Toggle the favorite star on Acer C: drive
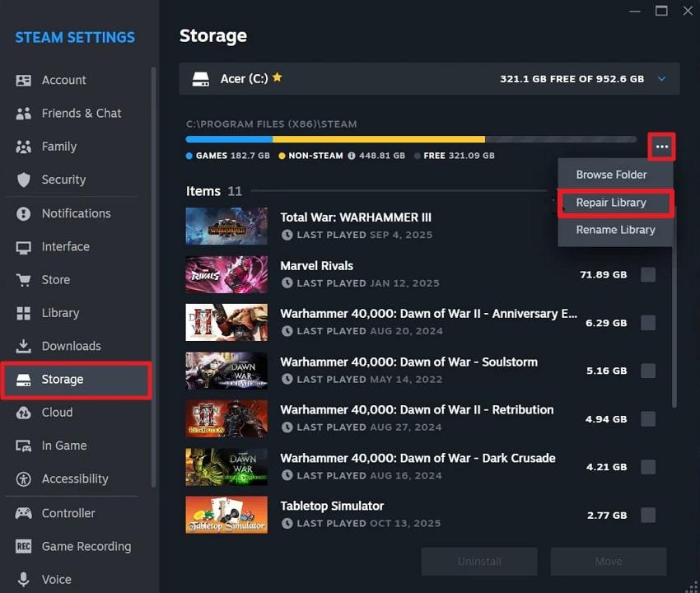Viewport: 700px width, 593px height. click(278, 77)
